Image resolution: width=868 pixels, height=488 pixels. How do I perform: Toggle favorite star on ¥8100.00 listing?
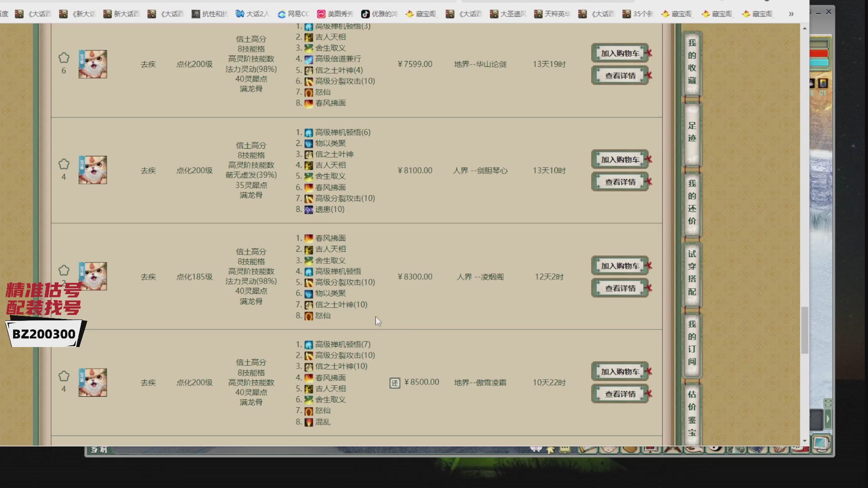click(x=64, y=164)
